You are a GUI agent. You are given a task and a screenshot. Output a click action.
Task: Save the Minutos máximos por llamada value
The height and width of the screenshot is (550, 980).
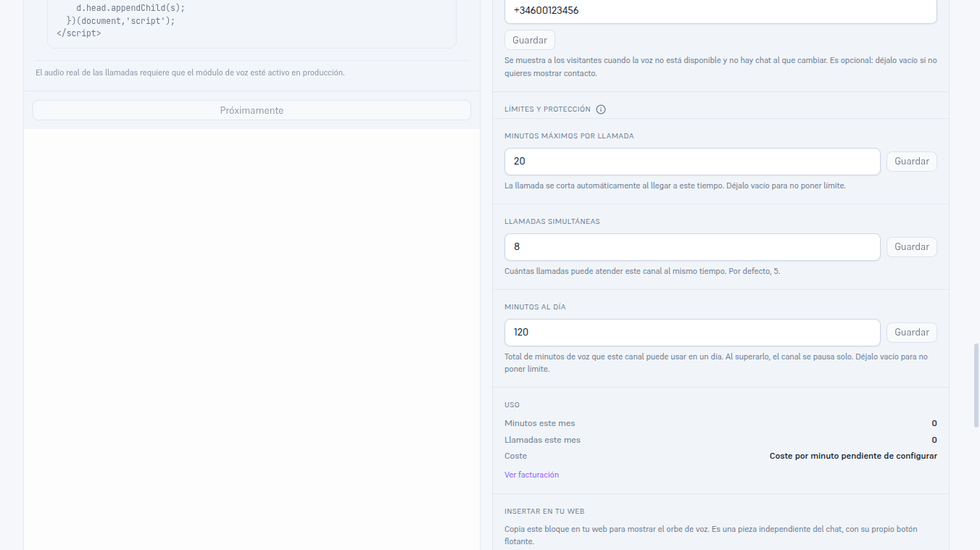[x=912, y=162]
